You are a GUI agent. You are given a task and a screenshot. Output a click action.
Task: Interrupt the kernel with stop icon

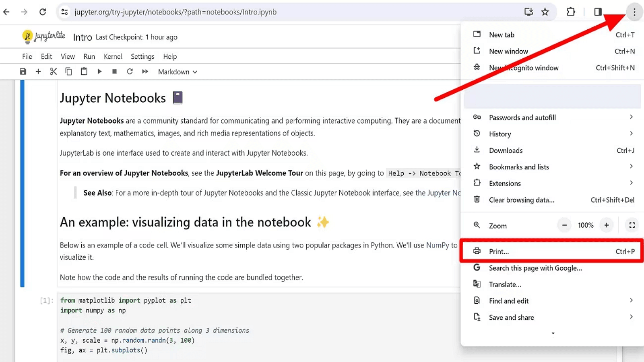[114, 72]
